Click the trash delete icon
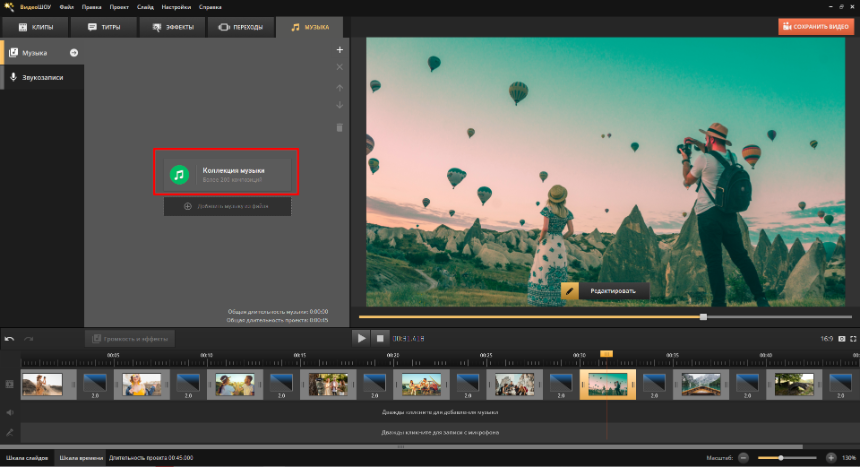The height and width of the screenshot is (467, 860). pyautogui.click(x=340, y=127)
